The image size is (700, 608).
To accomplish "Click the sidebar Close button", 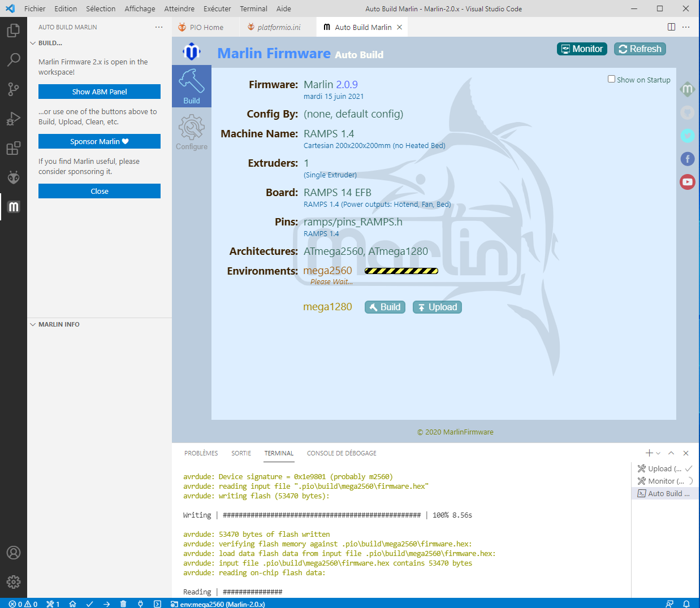I will (x=100, y=191).
